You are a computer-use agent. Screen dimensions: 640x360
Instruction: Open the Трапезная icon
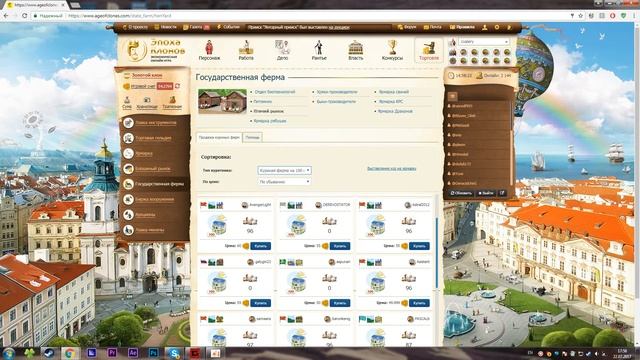coord(172,102)
